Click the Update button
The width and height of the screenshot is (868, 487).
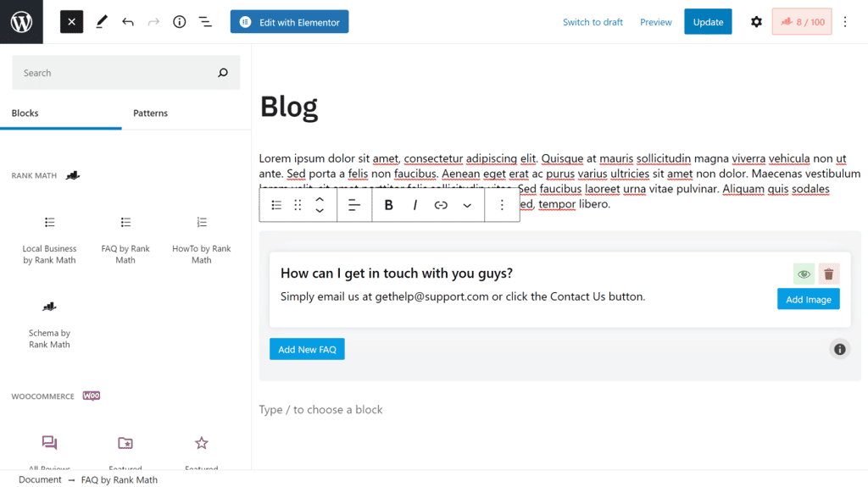point(708,21)
